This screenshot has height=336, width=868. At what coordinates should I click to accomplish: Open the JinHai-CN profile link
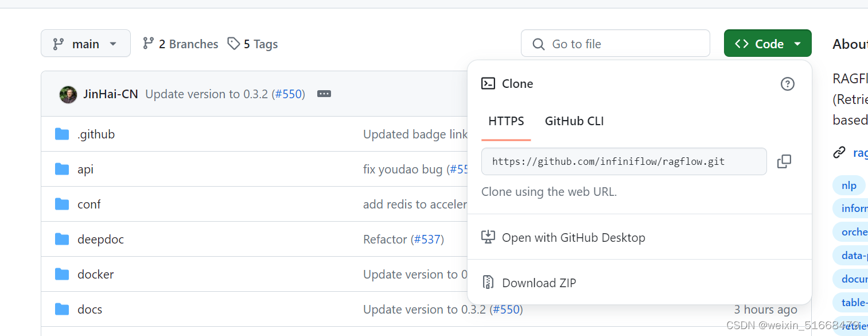(111, 94)
